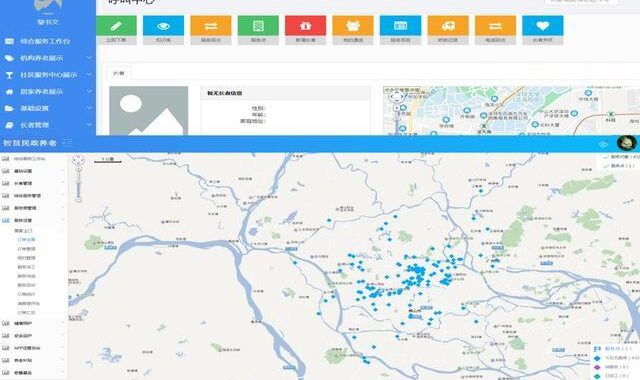Click the blue diamond entry in the map legend

click(616, 358)
